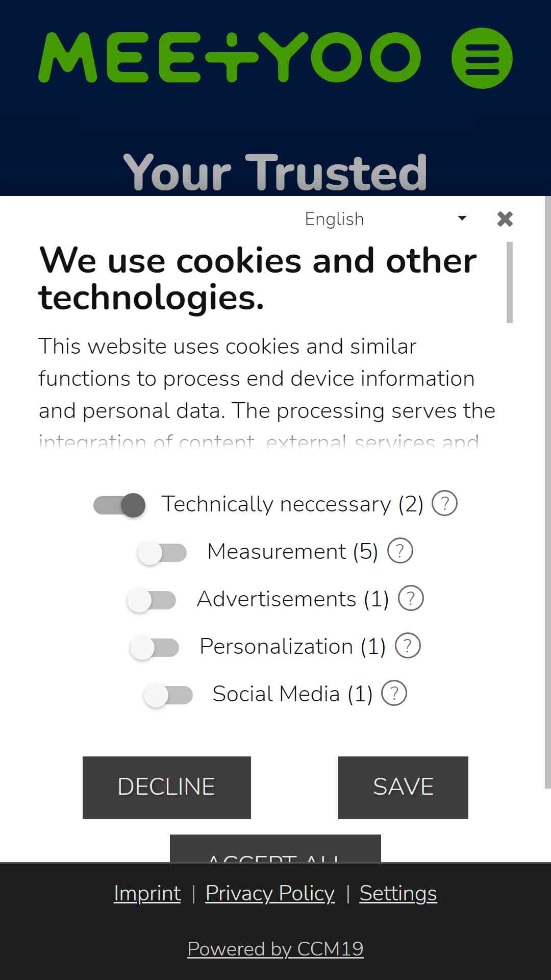Click the cookie text scrollbar

pyautogui.click(x=509, y=283)
